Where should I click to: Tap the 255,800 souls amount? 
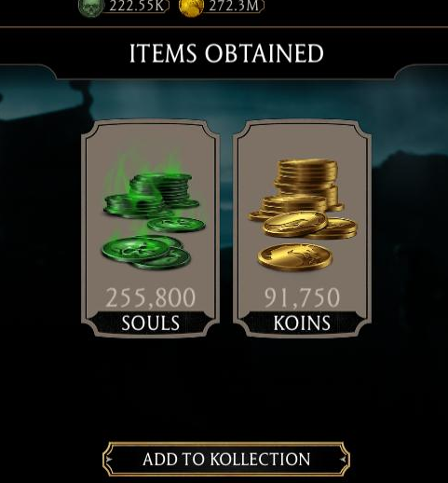(x=151, y=297)
